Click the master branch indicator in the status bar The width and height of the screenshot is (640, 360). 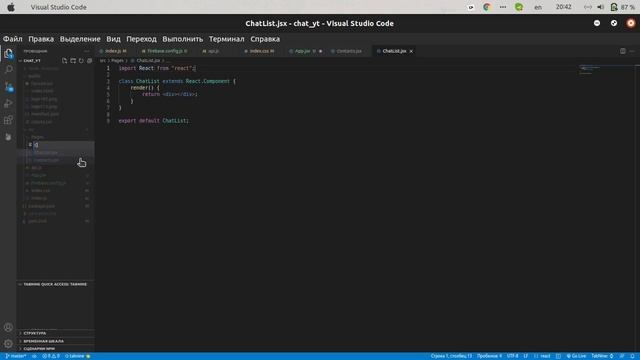click(x=16, y=356)
